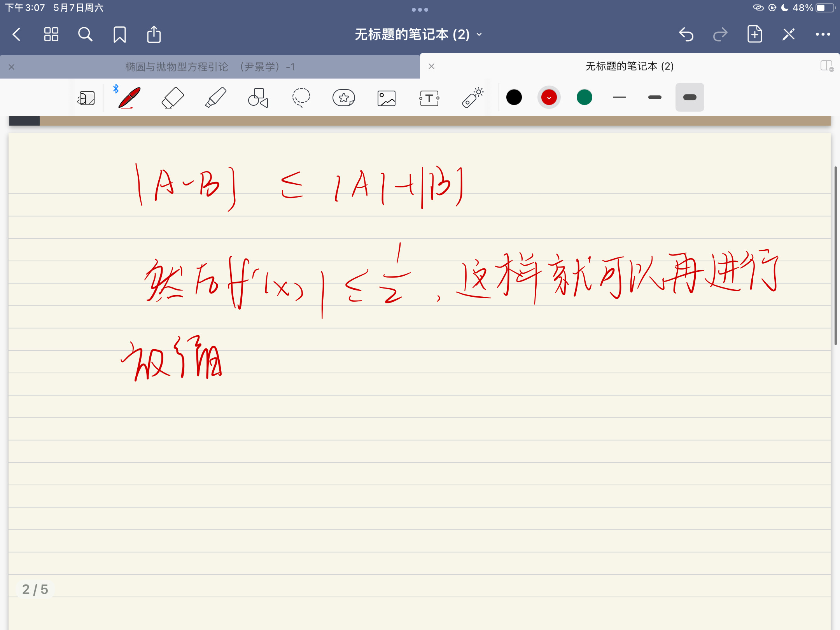Tap the page indicator 2 / 5
Image resolution: width=840 pixels, height=630 pixels.
pyautogui.click(x=35, y=589)
